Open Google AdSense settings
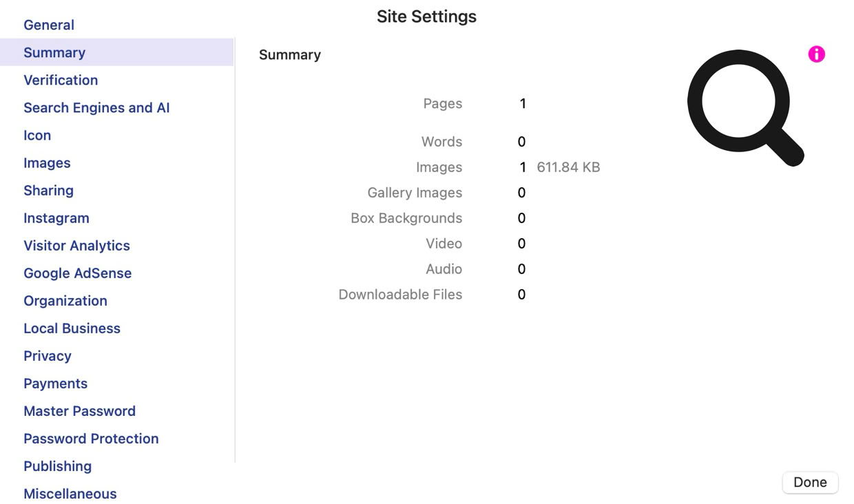The image size is (854, 504). click(77, 273)
